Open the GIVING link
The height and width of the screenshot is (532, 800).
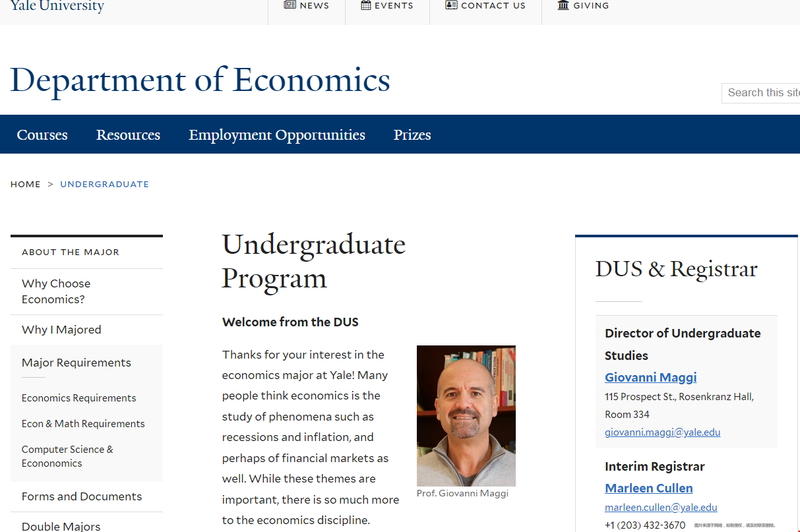tap(591, 5)
